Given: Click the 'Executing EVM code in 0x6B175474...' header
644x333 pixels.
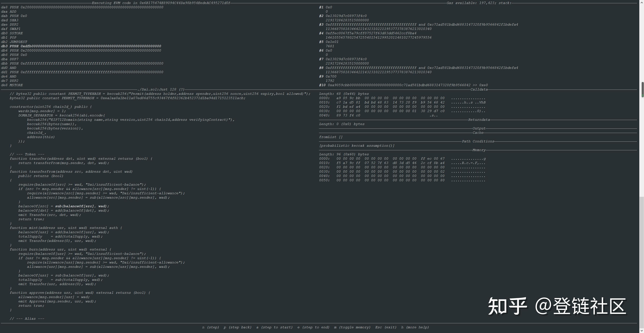Looking at the screenshot, I should pyautogui.click(x=161, y=3).
